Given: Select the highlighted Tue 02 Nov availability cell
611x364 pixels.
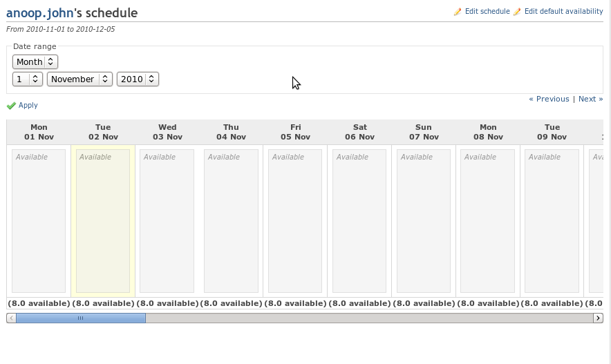Looking at the screenshot, I should point(103,221).
